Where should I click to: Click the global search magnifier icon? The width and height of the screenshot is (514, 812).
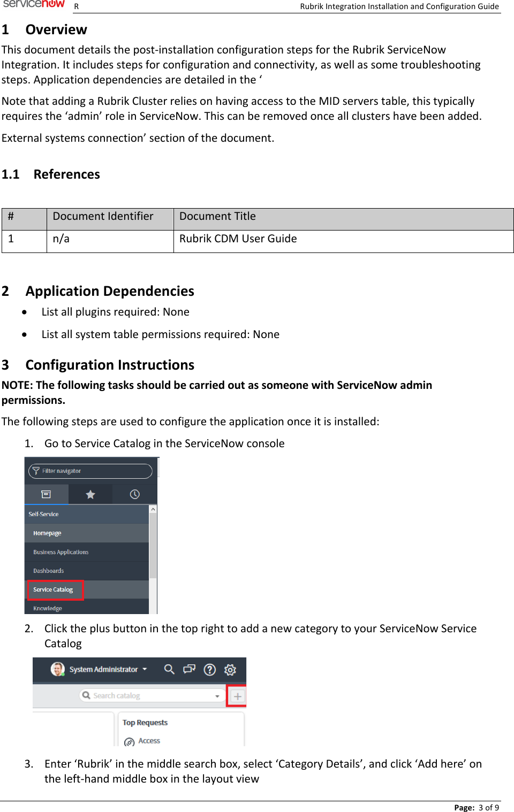[169, 669]
